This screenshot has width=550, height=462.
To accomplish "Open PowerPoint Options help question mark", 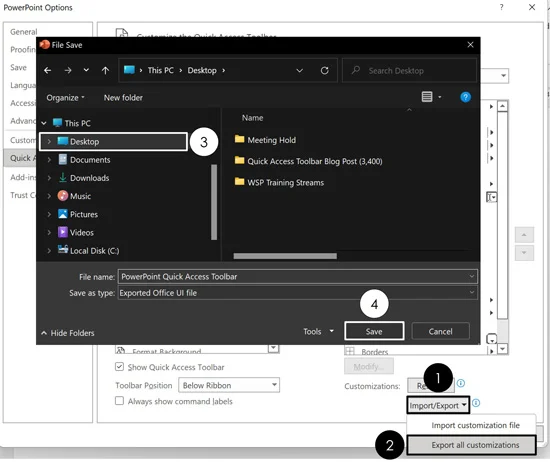I will (502, 7).
